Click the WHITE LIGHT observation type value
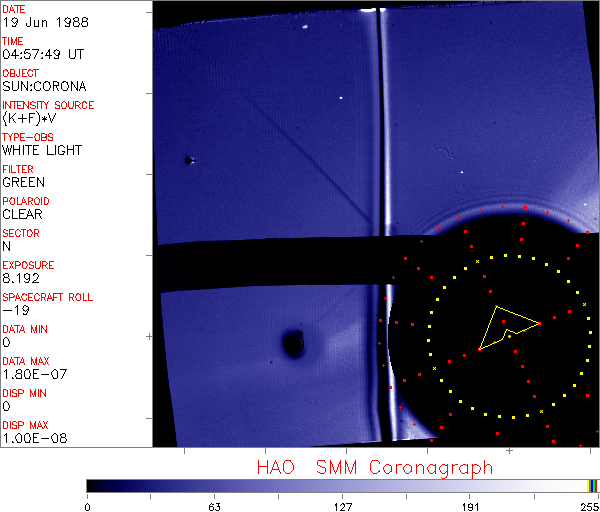600x512 pixels. tap(42, 150)
